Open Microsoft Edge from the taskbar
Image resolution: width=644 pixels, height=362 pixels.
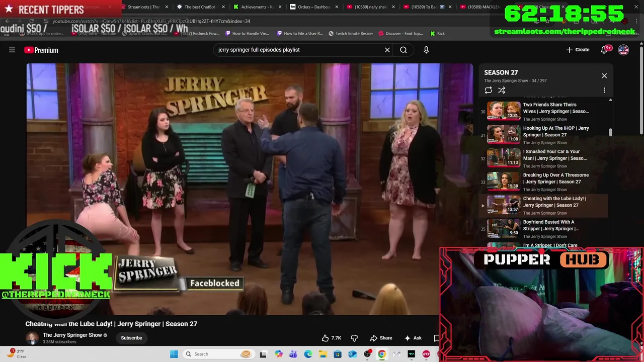(x=308, y=354)
